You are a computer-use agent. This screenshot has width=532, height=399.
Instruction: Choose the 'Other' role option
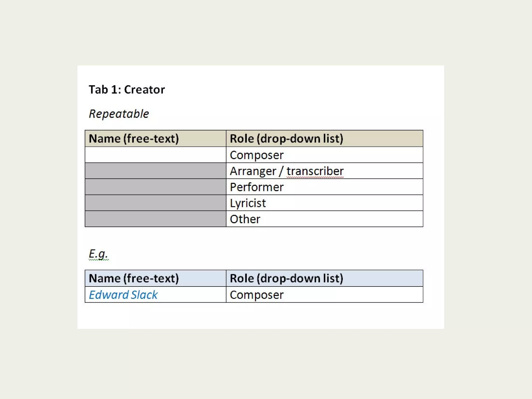324,219
